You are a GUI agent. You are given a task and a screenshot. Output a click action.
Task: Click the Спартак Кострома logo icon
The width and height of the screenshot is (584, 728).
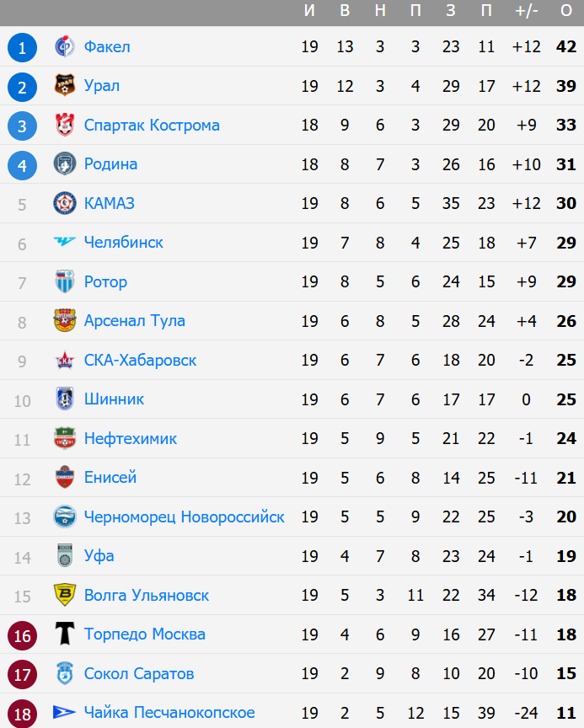tap(65, 126)
